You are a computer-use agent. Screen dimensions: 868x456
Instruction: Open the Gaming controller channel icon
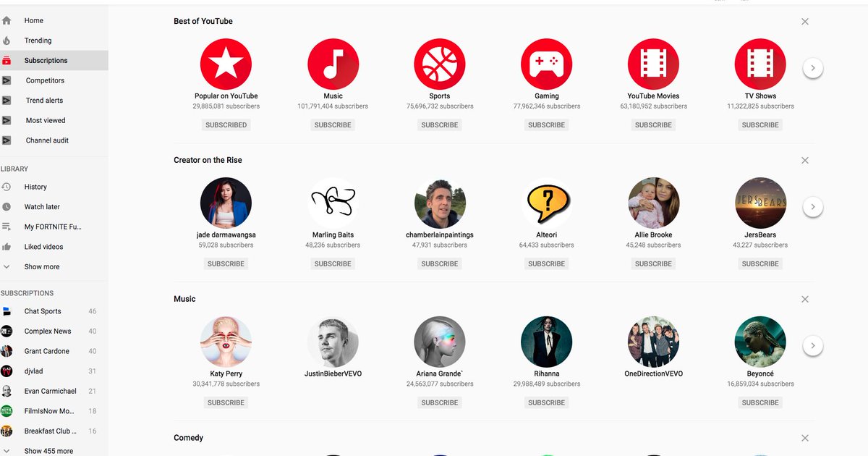(547, 64)
